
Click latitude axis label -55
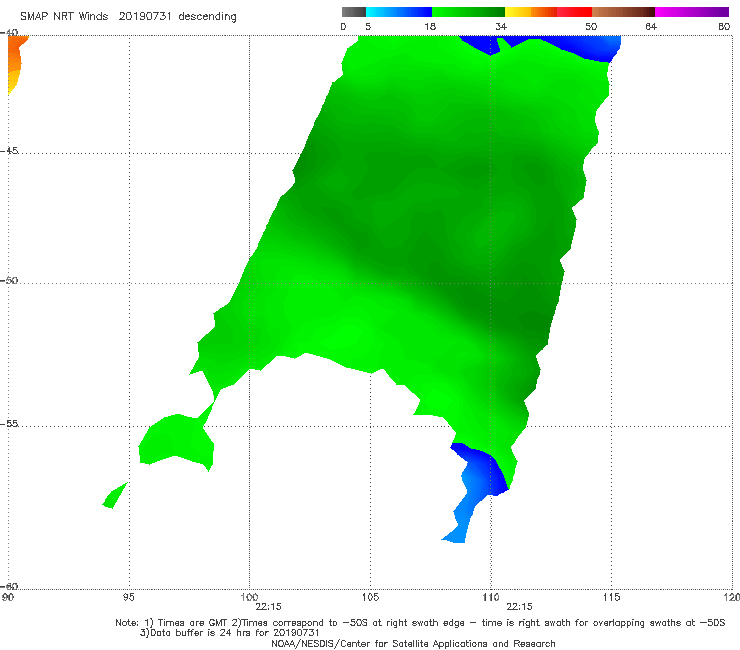[9, 423]
